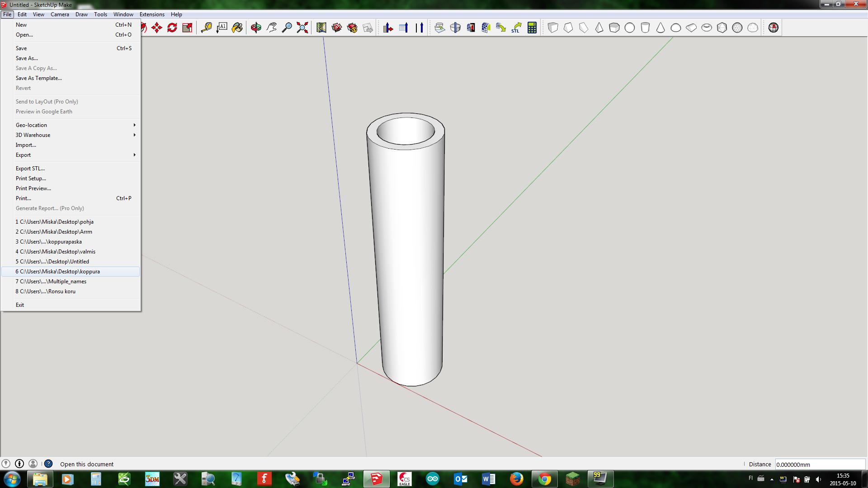Open recent file Ronsu koru

pyautogui.click(x=71, y=291)
